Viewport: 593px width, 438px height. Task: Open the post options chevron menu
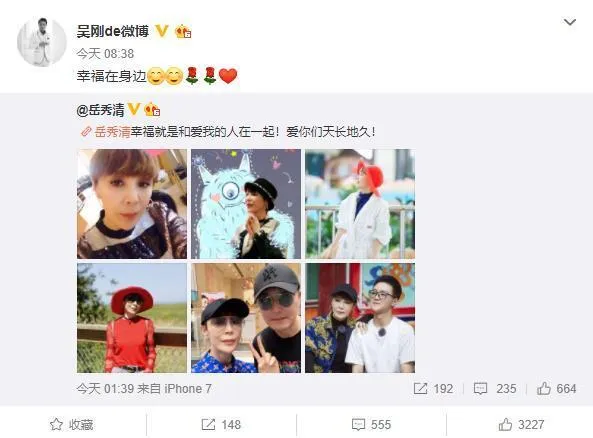pyautogui.click(x=570, y=22)
